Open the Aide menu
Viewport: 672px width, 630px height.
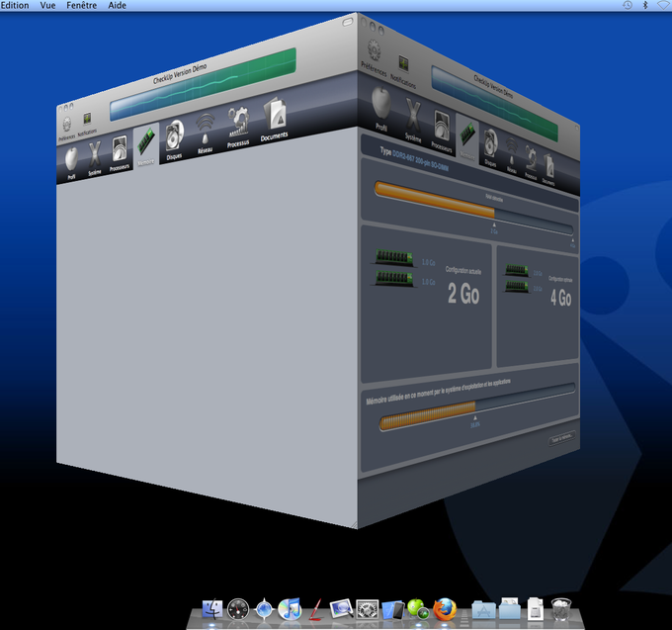click(x=117, y=5)
